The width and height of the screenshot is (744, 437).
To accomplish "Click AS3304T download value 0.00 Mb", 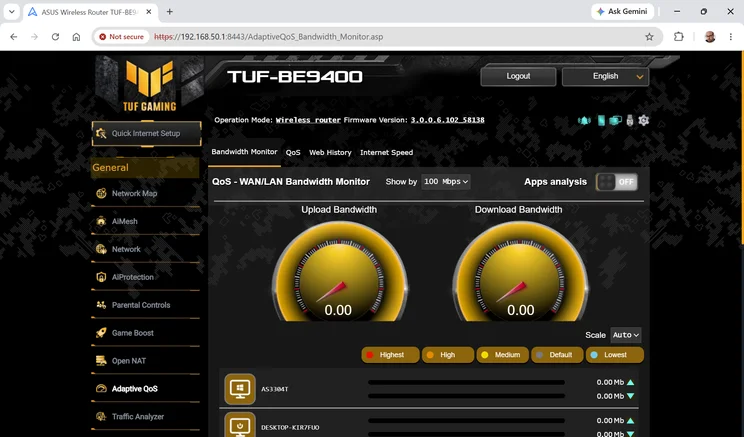I will tap(610, 396).
